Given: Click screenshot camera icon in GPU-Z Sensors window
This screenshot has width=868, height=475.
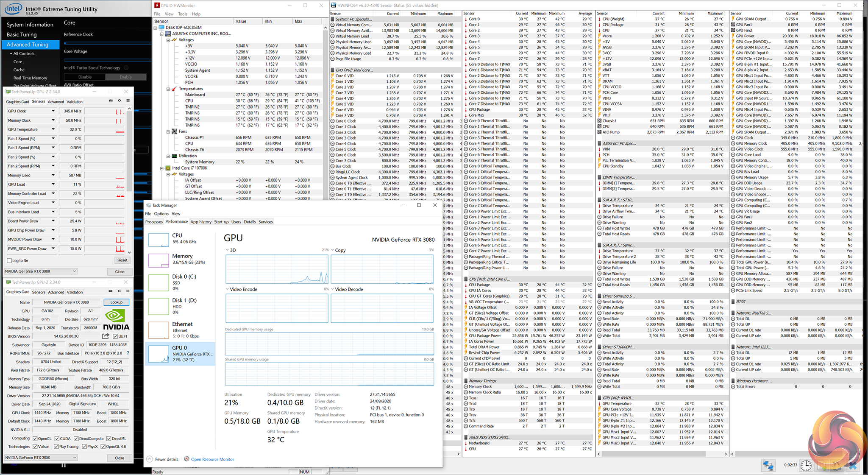Looking at the screenshot, I should click(x=111, y=101).
